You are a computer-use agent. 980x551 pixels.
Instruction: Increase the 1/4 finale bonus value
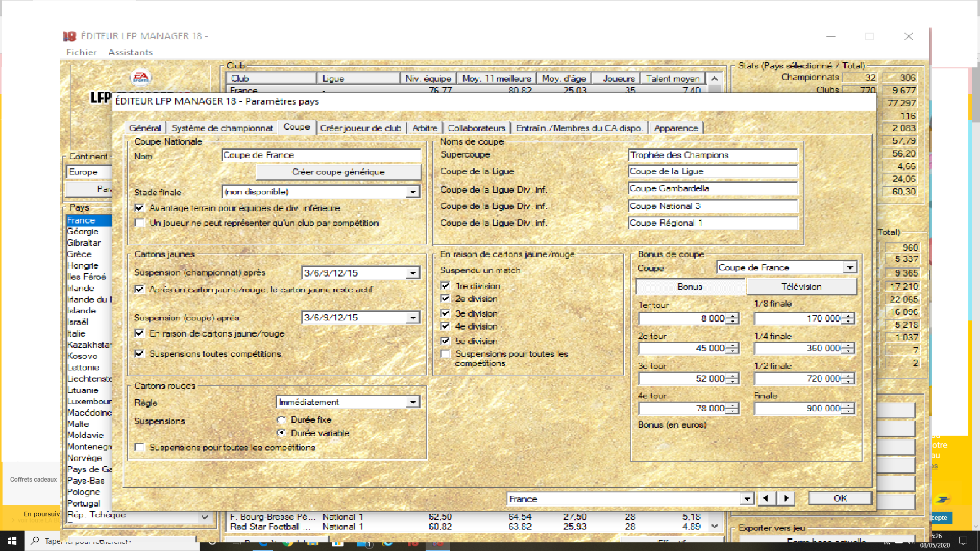[848, 345]
